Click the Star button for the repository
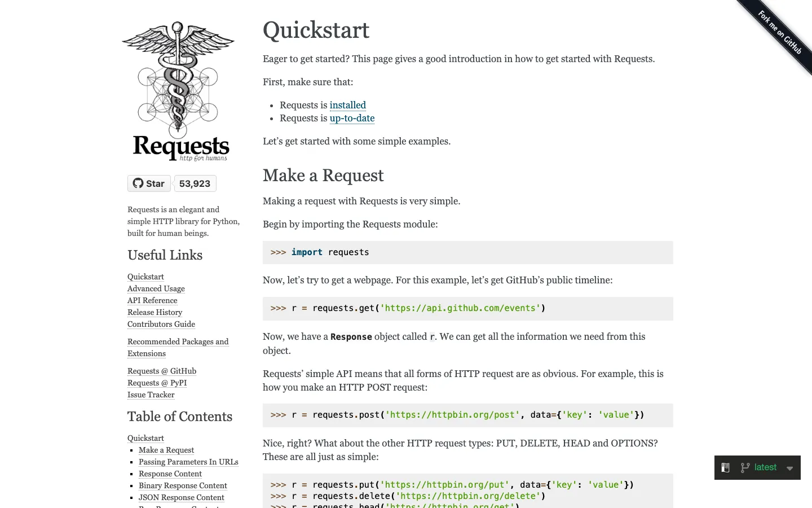 (149, 183)
